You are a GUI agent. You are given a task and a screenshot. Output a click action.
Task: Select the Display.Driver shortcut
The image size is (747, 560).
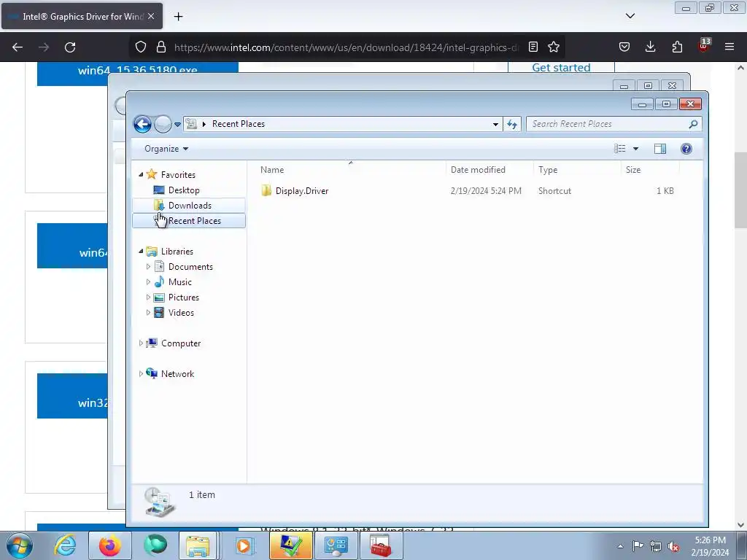tap(301, 191)
